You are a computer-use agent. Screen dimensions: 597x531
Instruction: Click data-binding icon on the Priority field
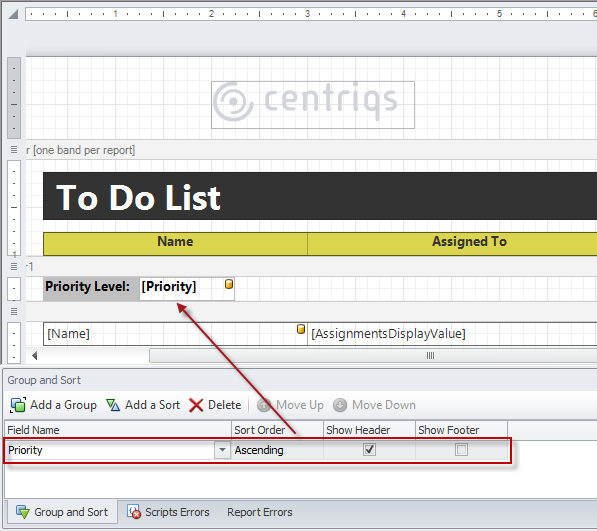[229, 284]
